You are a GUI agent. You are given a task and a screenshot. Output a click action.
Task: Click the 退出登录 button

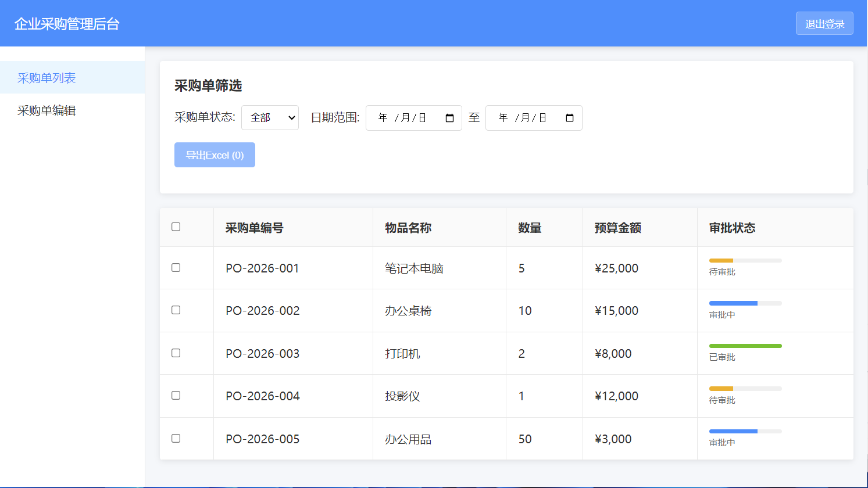click(x=824, y=24)
